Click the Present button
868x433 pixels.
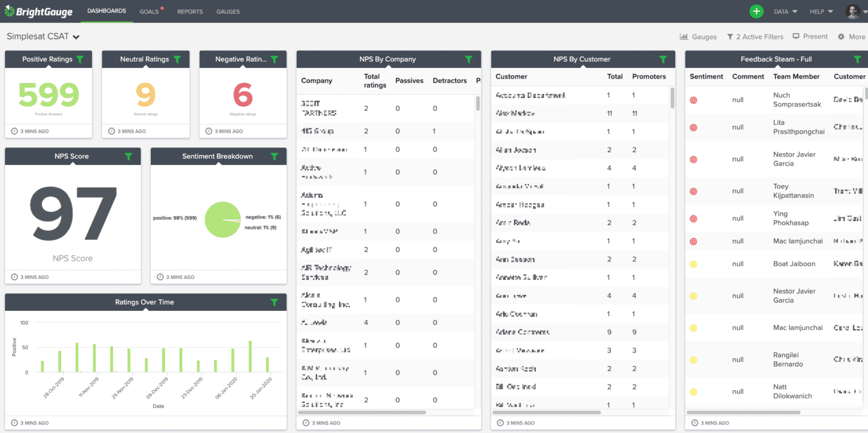coord(809,36)
